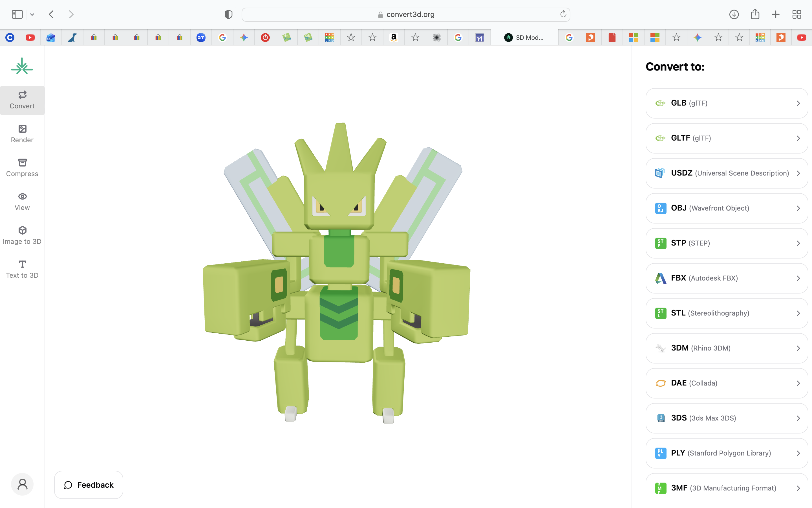Click the OBJ row chevron

(x=798, y=208)
